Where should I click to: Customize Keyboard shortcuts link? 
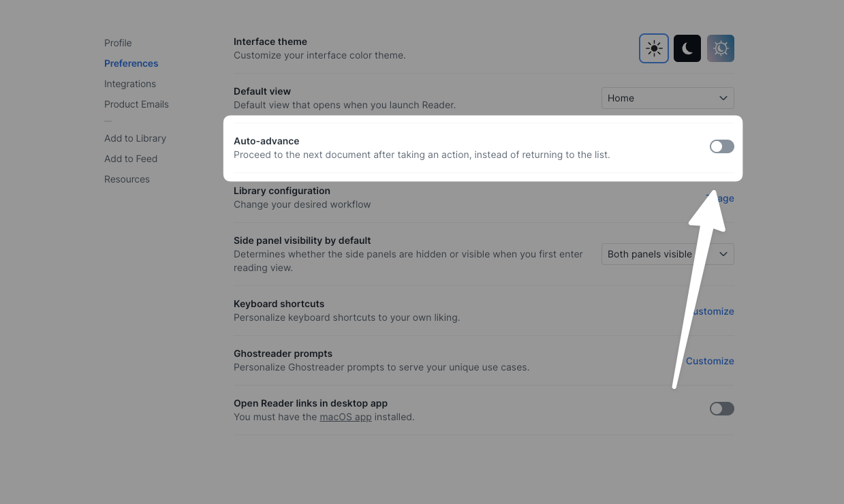(713, 311)
